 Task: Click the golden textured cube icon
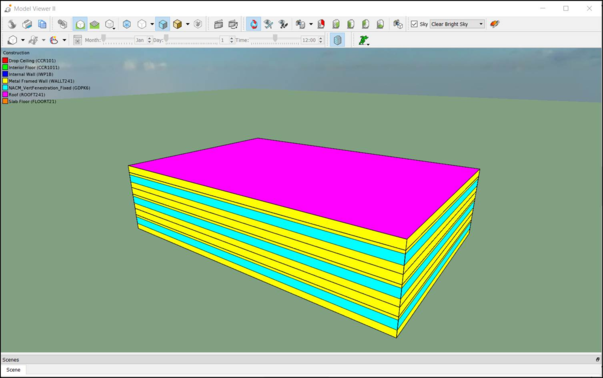pos(177,24)
